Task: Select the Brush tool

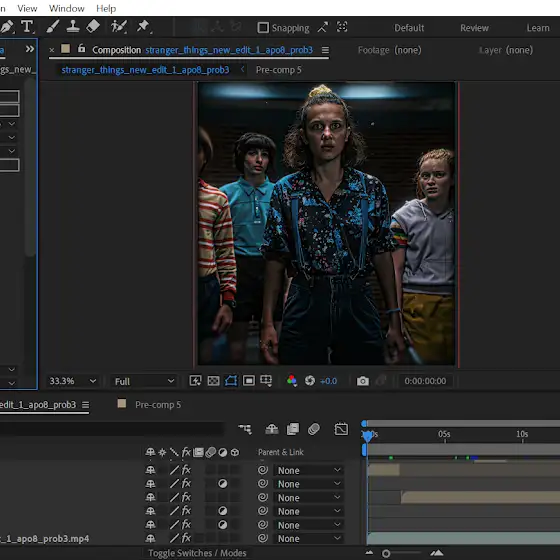Action: click(x=53, y=27)
